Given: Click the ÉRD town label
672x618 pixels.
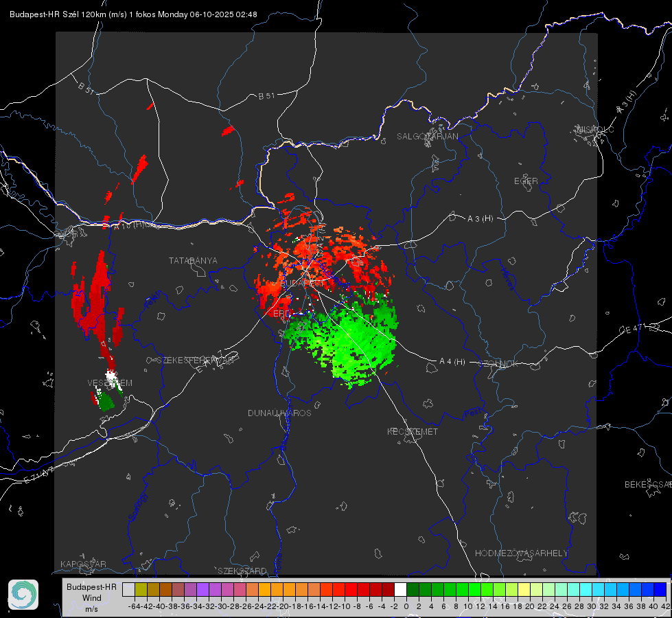Looking at the screenshot, I should coord(281,314).
